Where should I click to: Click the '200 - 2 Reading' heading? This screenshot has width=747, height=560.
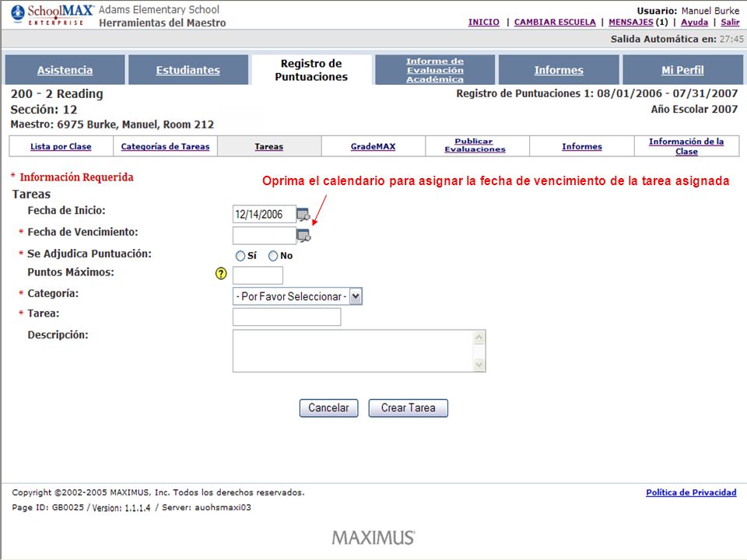click(x=57, y=94)
